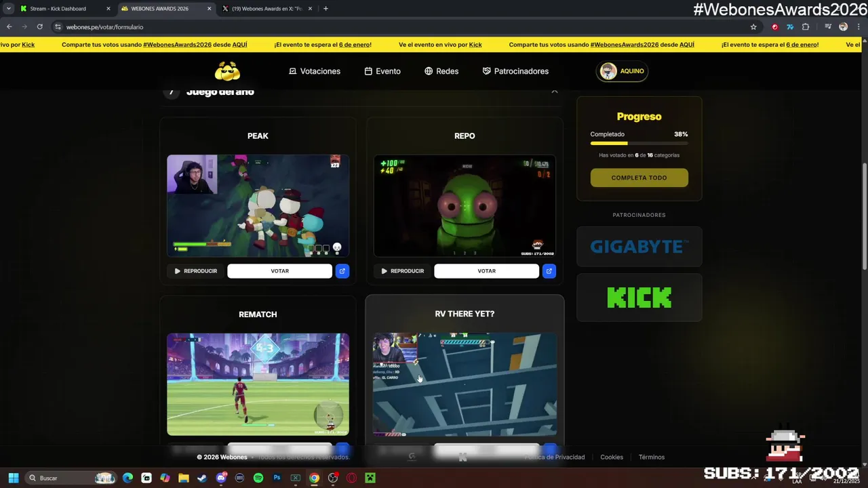Open Spotify from the taskbar
868x488 pixels.
coord(258,478)
